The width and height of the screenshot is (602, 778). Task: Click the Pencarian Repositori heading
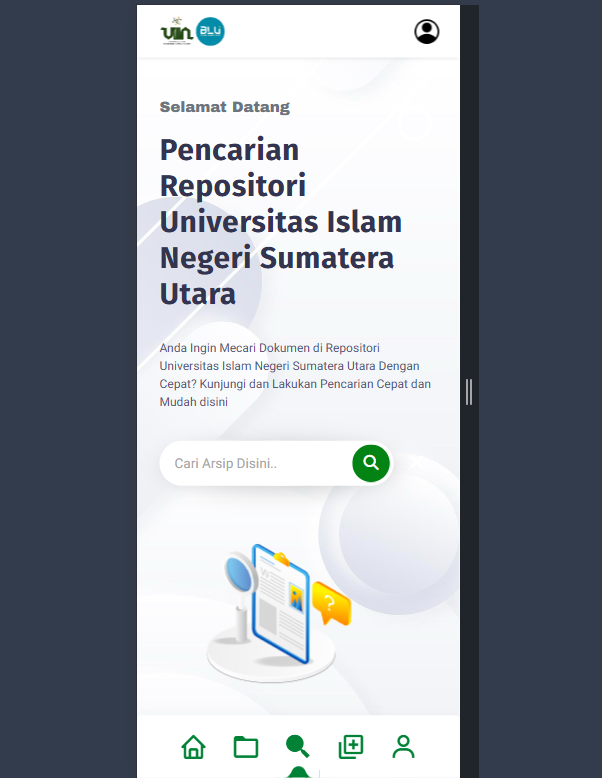tap(281, 221)
